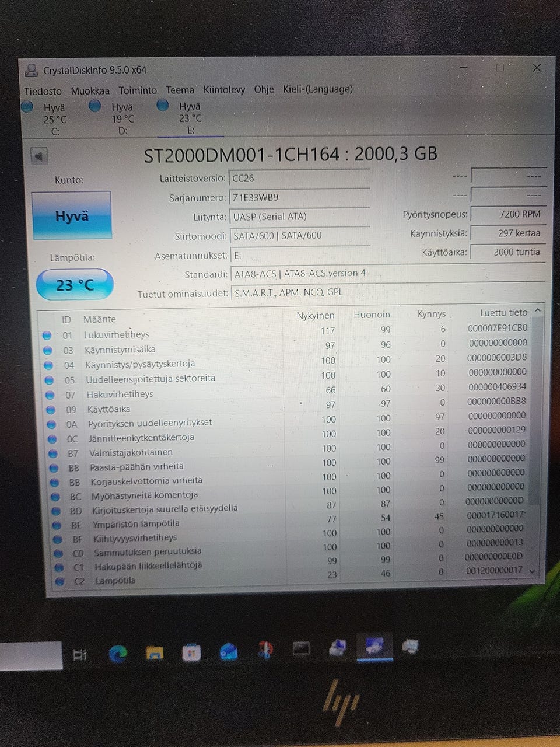Click the Standardi field ATA8-ACS

388,273
